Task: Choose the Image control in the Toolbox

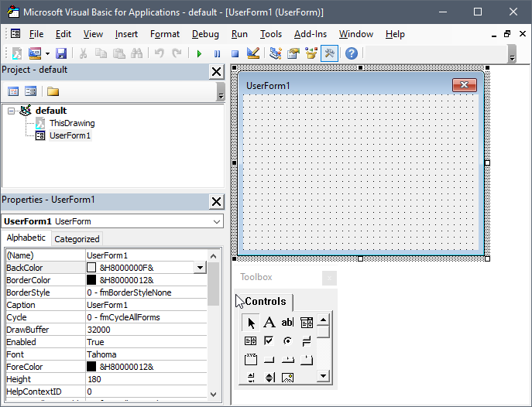Action: [287, 378]
